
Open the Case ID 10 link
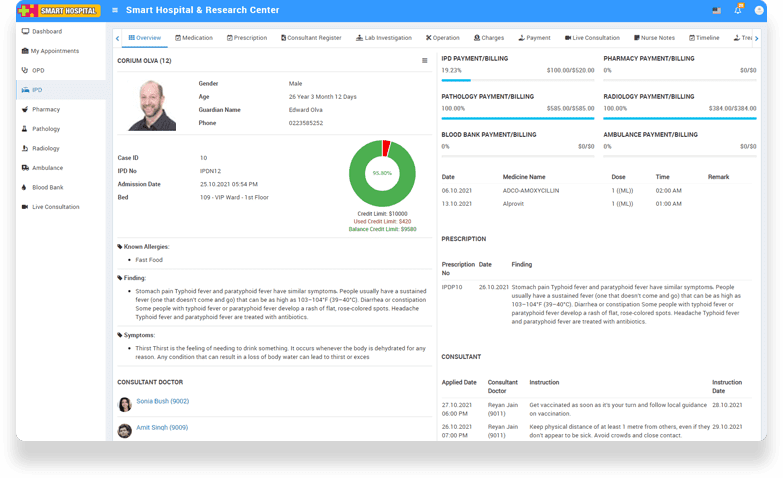203,158
